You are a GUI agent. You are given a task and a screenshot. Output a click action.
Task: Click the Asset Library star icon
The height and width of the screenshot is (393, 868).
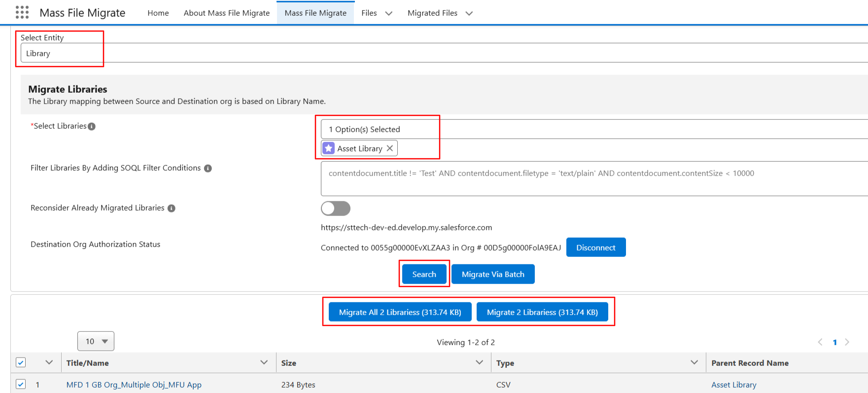pos(329,148)
